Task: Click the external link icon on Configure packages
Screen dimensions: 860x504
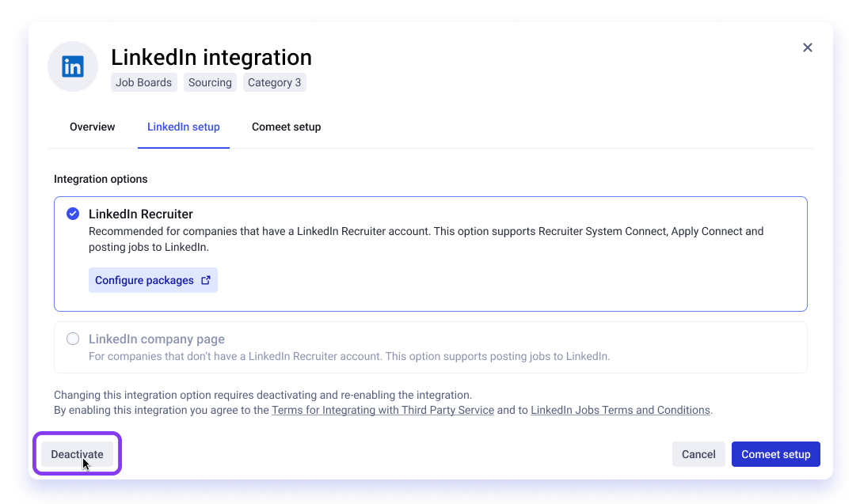Action: tap(206, 280)
